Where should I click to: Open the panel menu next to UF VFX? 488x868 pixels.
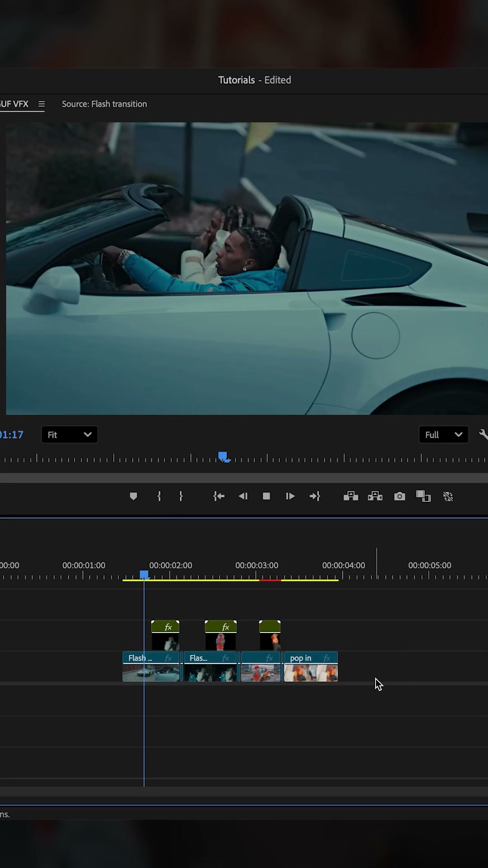tap(42, 104)
